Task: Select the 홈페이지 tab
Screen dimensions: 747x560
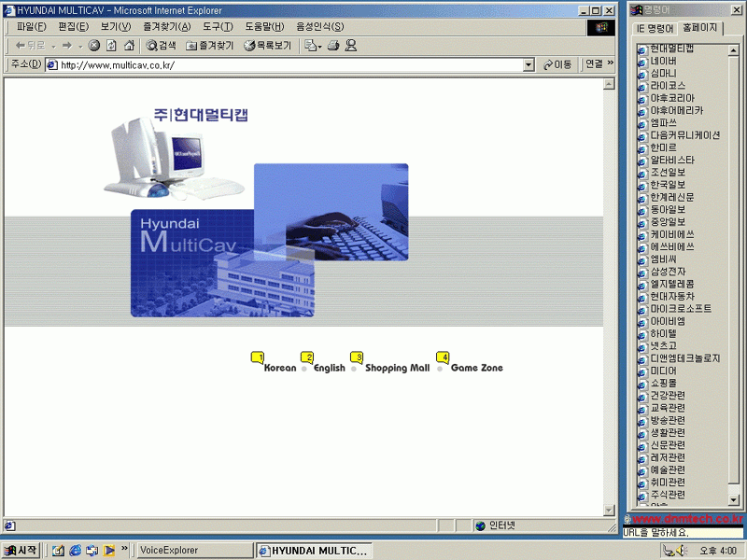Action: click(x=699, y=28)
